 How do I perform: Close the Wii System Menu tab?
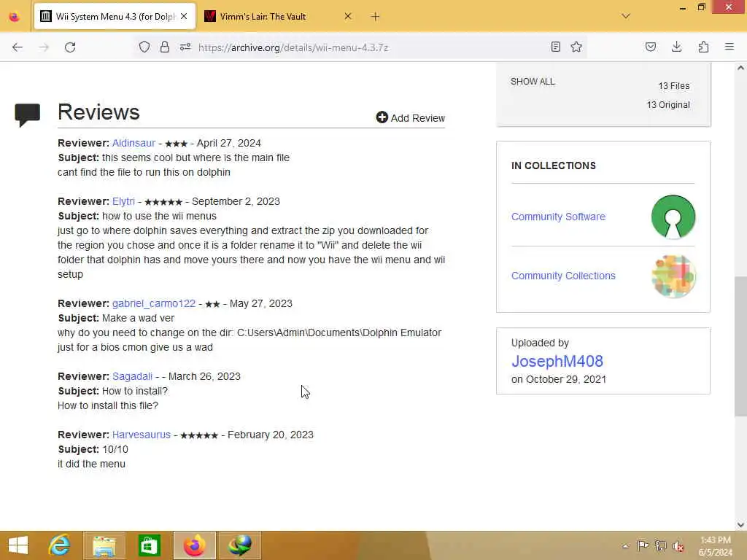point(184,16)
